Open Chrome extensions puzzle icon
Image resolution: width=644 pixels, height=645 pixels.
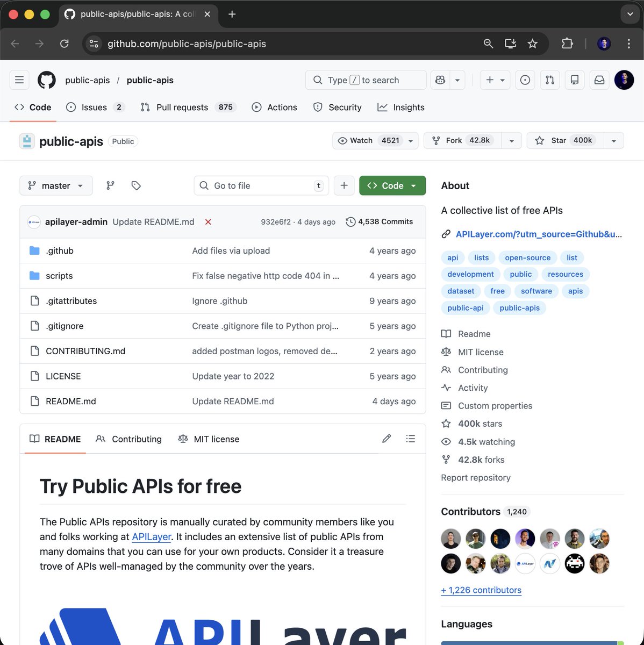point(567,44)
